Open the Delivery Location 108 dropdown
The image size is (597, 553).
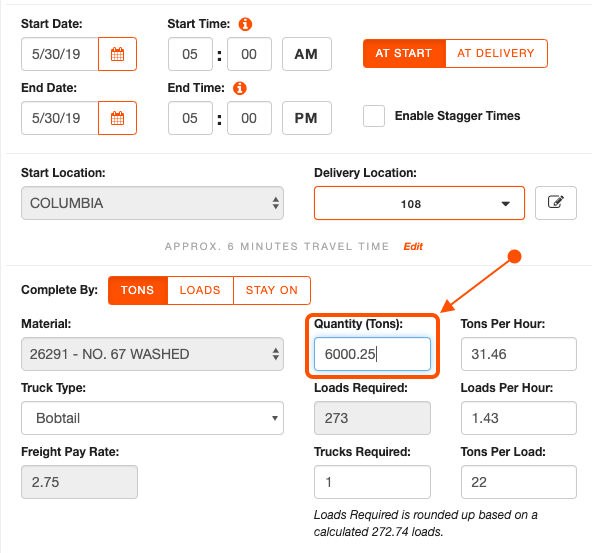(419, 203)
